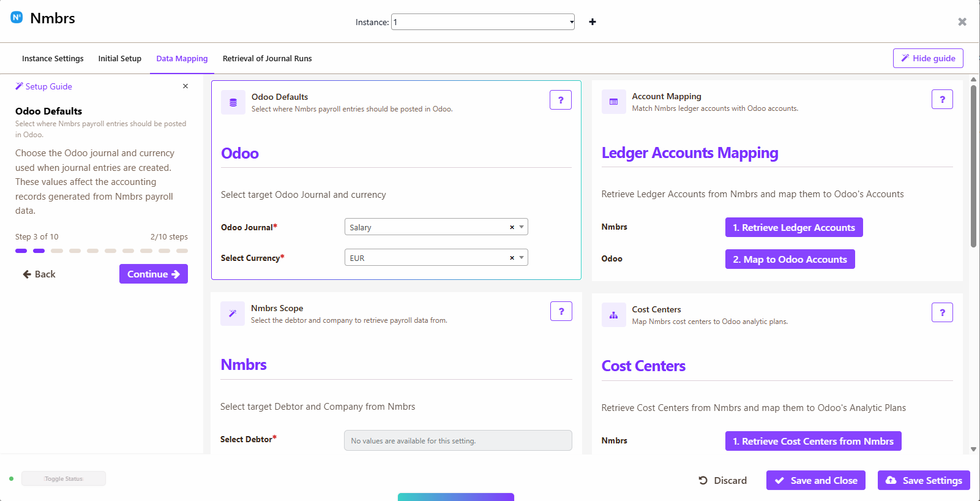The width and height of the screenshot is (980, 501).
Task: Select the Data Mapping tab
Action: tap(182, 59)
